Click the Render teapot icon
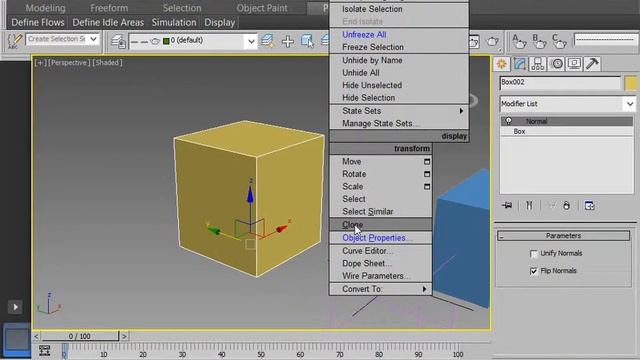Image resolution: width=640 pixels, height=360 pixels. pyautogui.click(x=493, y=41)
